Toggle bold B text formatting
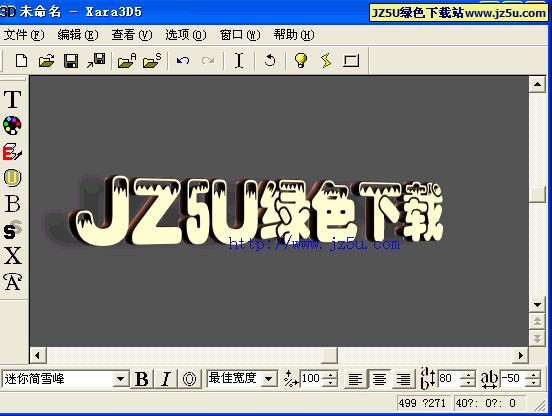Viewport: 552px width, 416px height. pyautogui.click(x=142, y=379)
